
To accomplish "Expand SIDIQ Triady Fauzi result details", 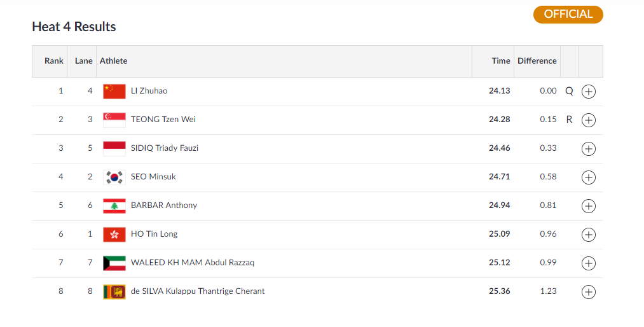I will pyautogui.click(x=589, y=149).
